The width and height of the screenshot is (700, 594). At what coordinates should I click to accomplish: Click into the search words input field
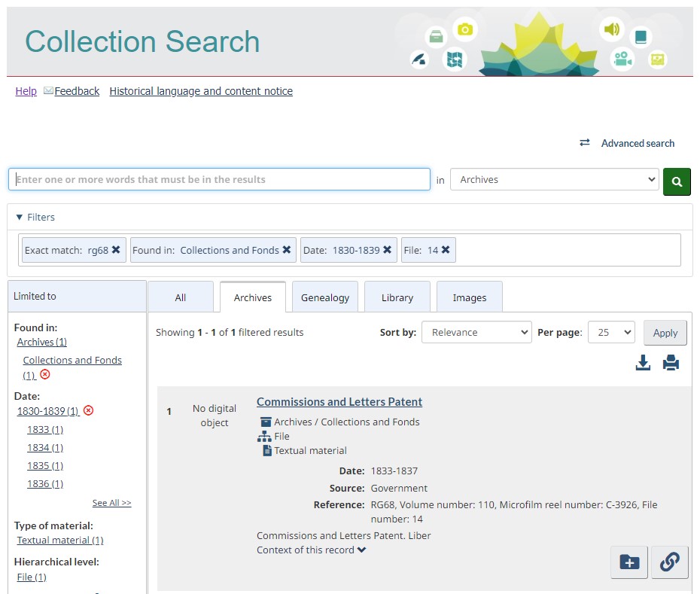tap(219, 179)
